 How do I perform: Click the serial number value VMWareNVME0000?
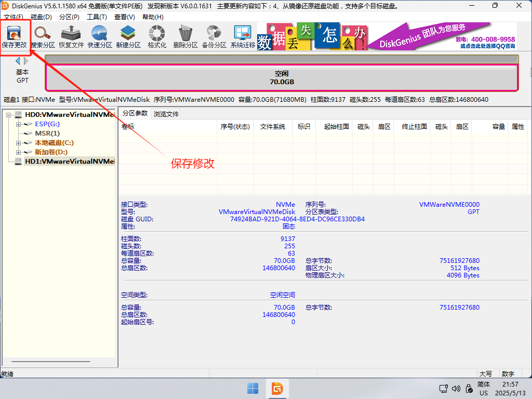pos(449,205)
